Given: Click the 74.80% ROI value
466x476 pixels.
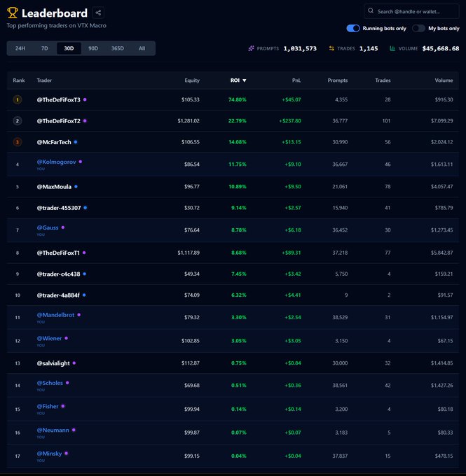Looking at the screenshot, I should coord(238,99).
